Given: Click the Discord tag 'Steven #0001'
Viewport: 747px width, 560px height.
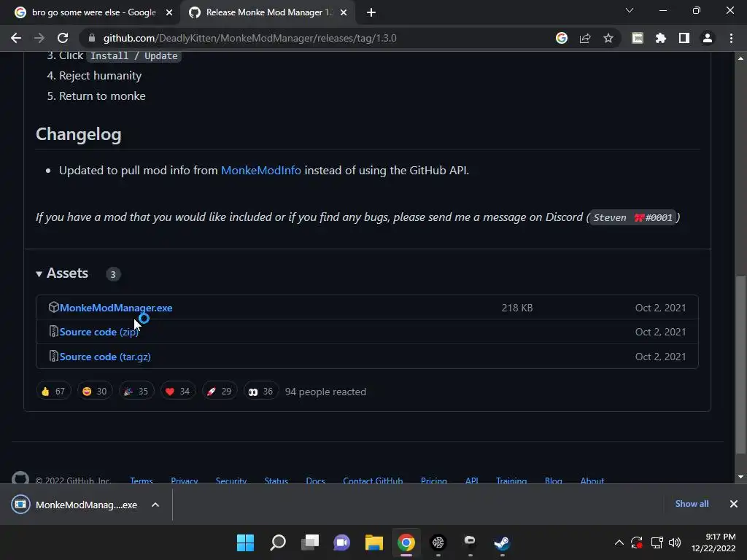Looking at the screenshot, I should [x=632, y=217].
